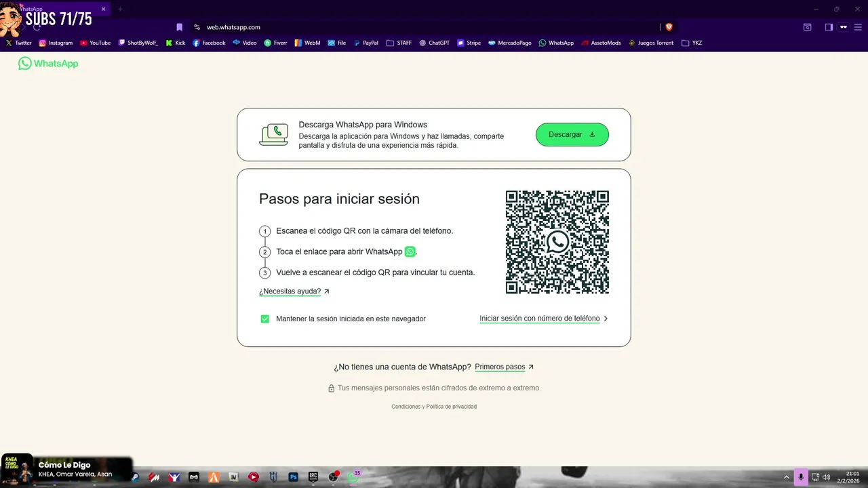Open the File bookmark

pos(337,43)
